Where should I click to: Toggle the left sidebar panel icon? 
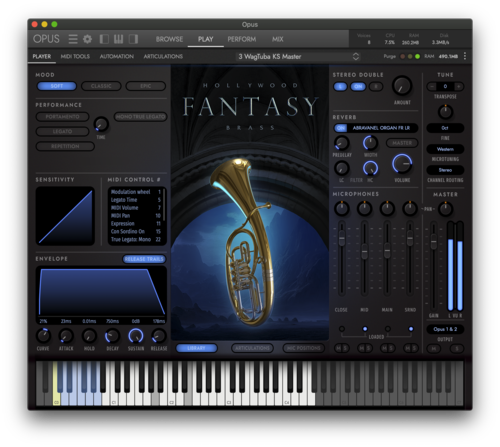[x=104, y=39]
